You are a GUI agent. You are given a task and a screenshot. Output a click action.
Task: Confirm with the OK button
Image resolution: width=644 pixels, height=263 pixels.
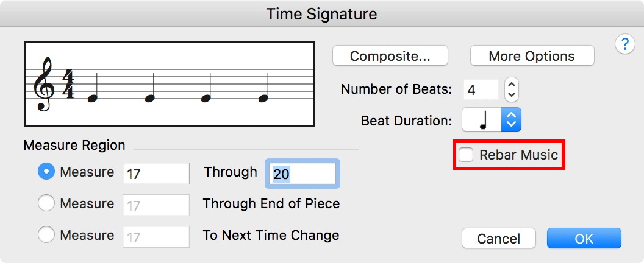click(x=584, y=239)
